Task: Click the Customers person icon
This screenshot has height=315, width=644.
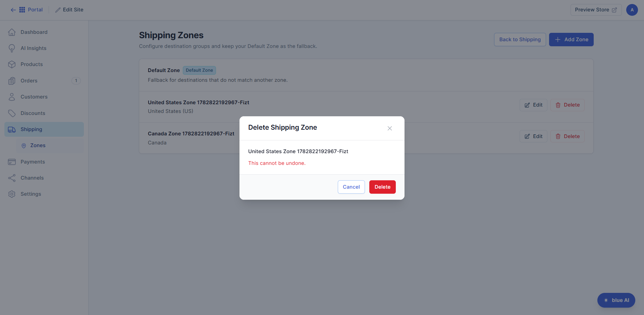Action: 12,97
